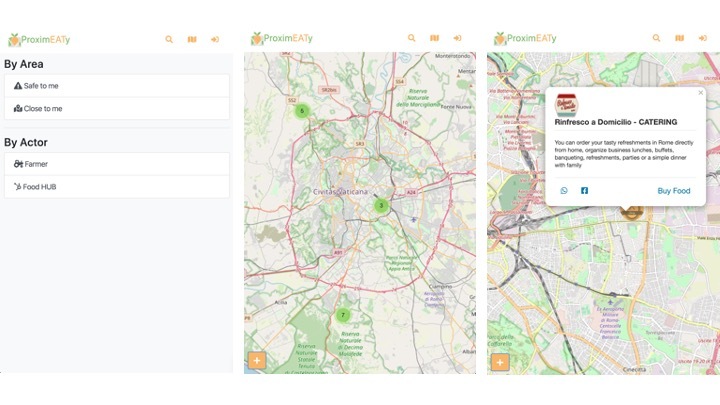Close the Rinfresco a Domicilio popup

701,93
